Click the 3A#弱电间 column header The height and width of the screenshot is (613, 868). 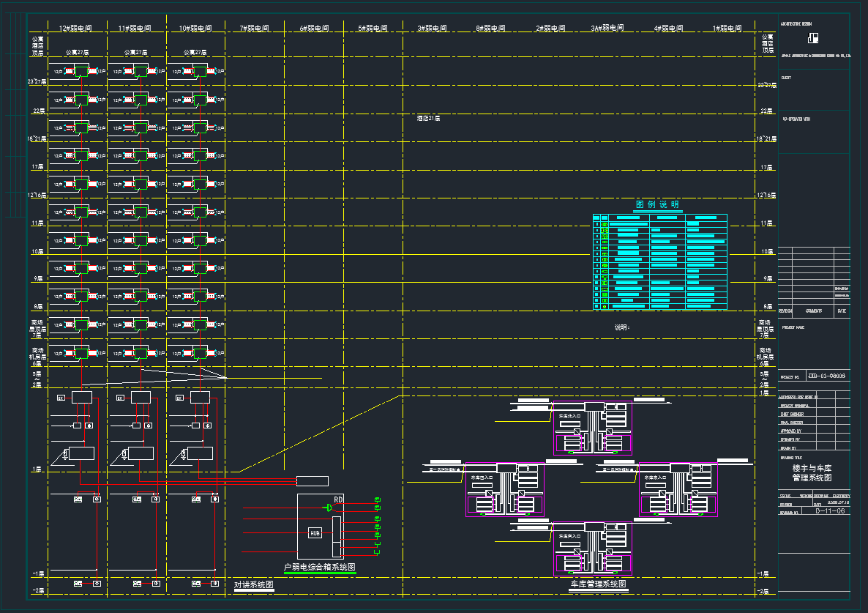(x=607, y=29)
